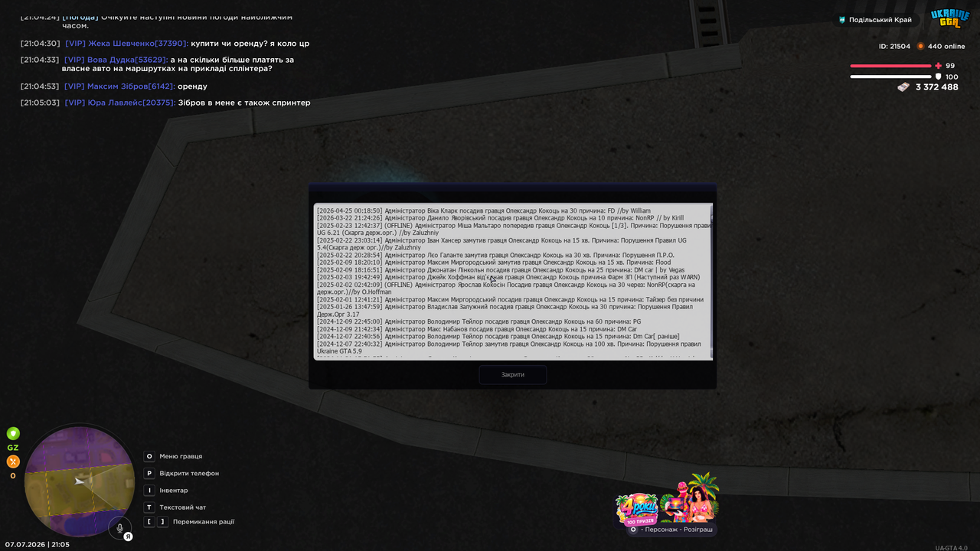Click the microphone voice chat icon

click(119, 528)
